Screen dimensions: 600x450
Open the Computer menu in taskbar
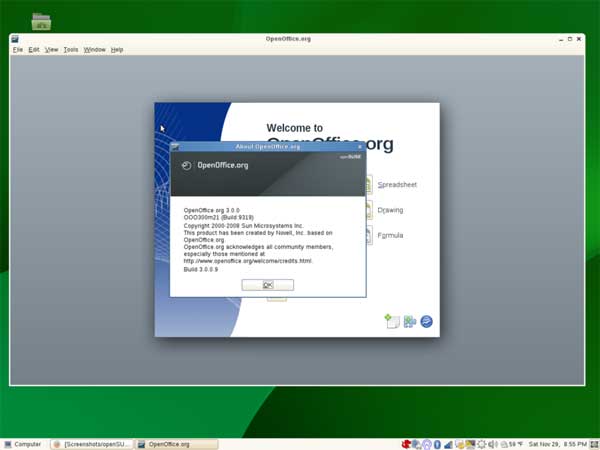[x=22, y=443]
